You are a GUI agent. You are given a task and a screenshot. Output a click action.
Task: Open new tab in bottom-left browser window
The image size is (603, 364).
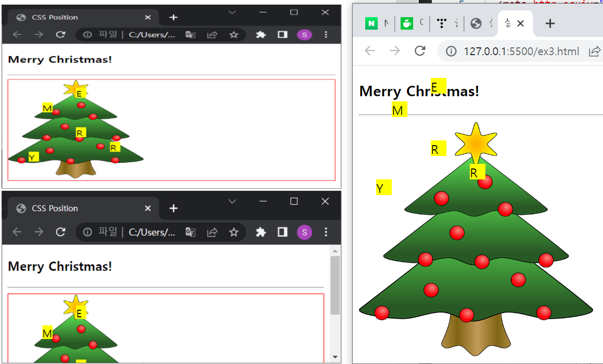click(173, 208)
